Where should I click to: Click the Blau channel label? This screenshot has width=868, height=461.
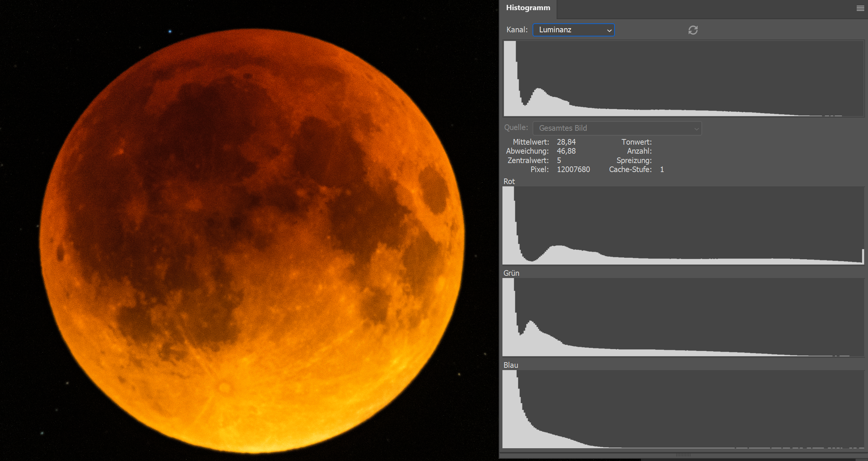[x=510, y=365]
